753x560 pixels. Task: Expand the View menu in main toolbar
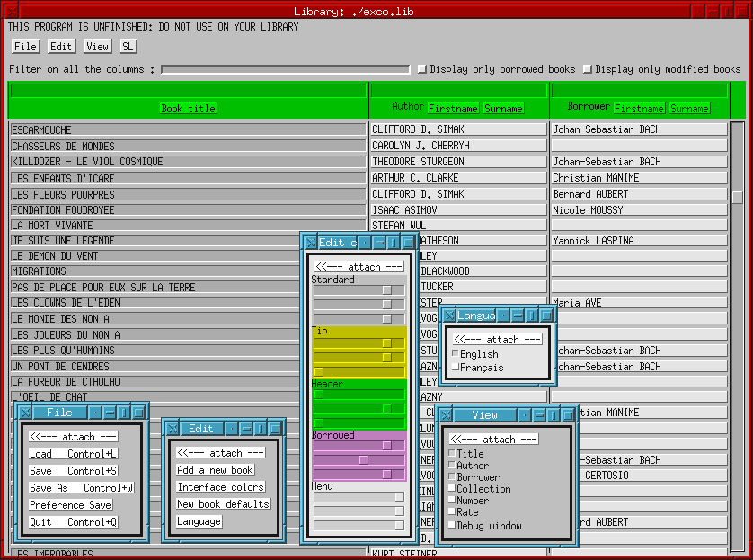(97, 46)
